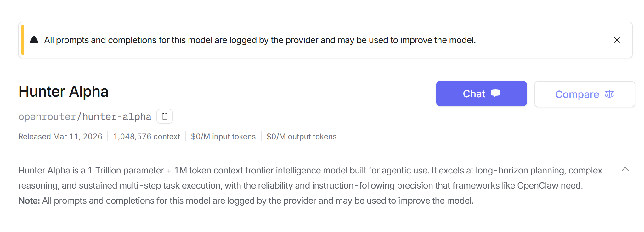
Task: Collapse the model description with chevron
Action: (625, 169)
